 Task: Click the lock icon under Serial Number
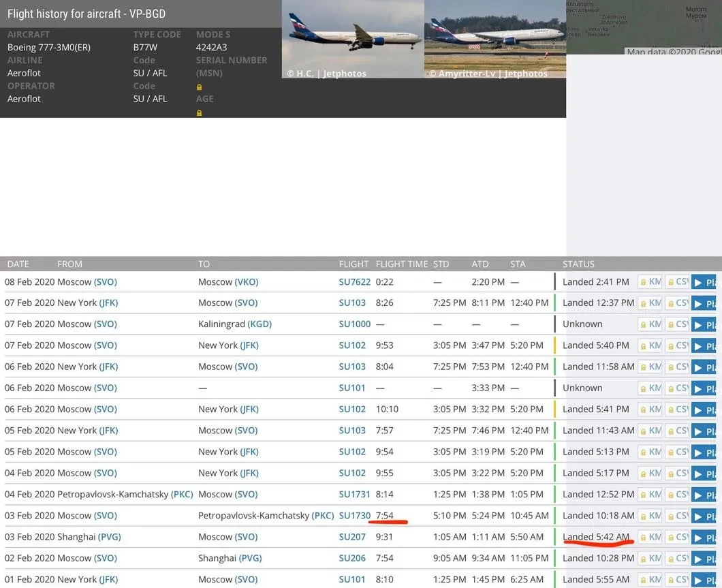point(199,87)
